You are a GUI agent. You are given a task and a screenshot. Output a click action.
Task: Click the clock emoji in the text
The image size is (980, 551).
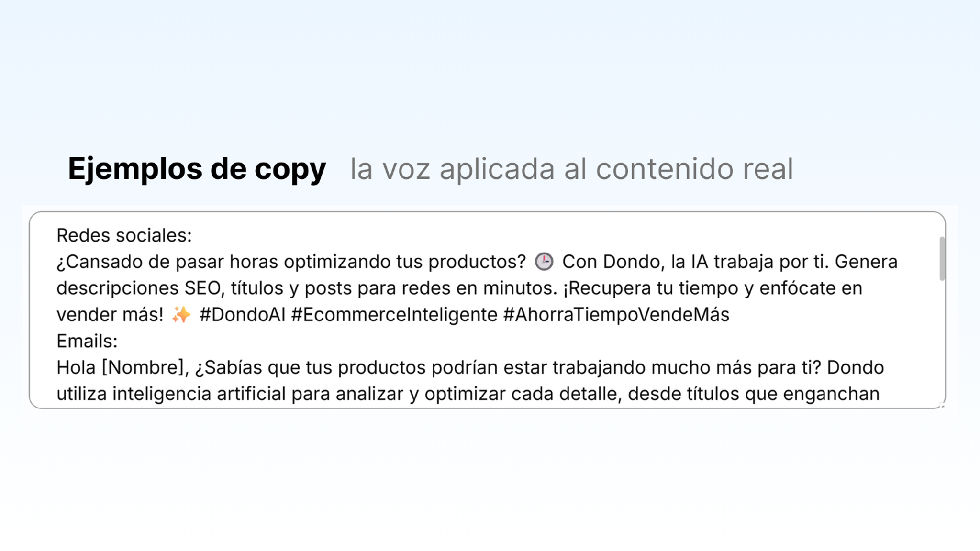click(544, 262)
